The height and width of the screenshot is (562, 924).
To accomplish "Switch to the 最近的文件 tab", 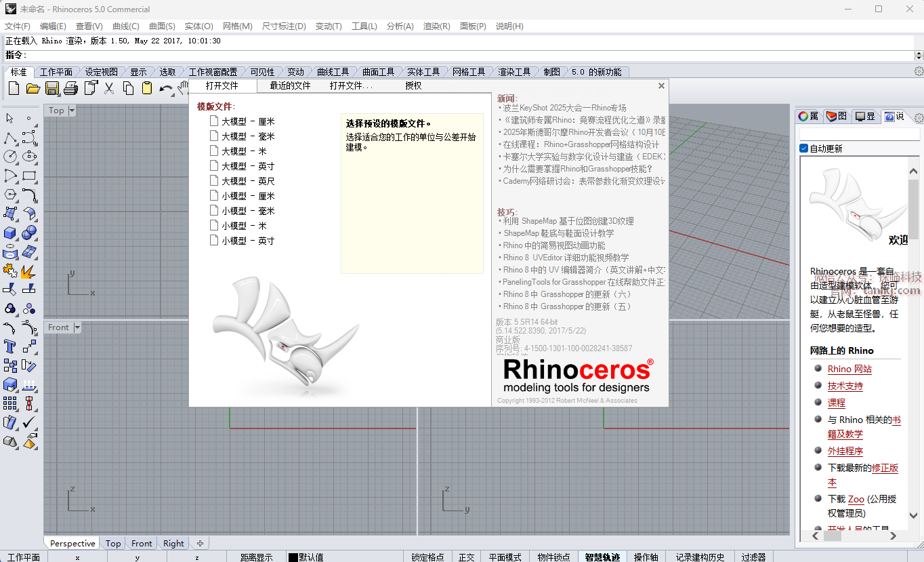I will (290, 86).
